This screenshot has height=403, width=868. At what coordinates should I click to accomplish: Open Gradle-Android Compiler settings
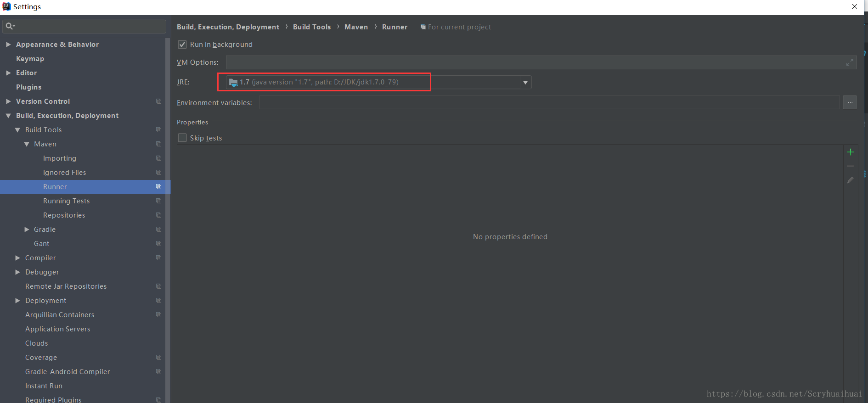point(68,372)
